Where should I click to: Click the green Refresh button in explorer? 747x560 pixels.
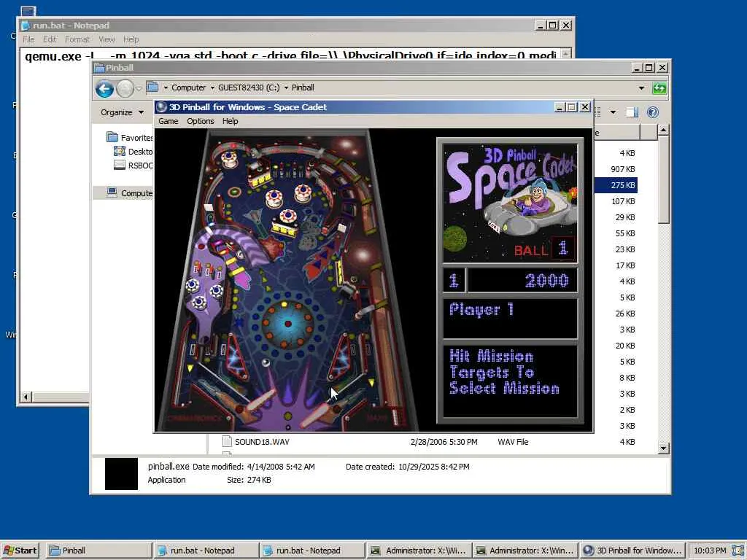[659, 88]
